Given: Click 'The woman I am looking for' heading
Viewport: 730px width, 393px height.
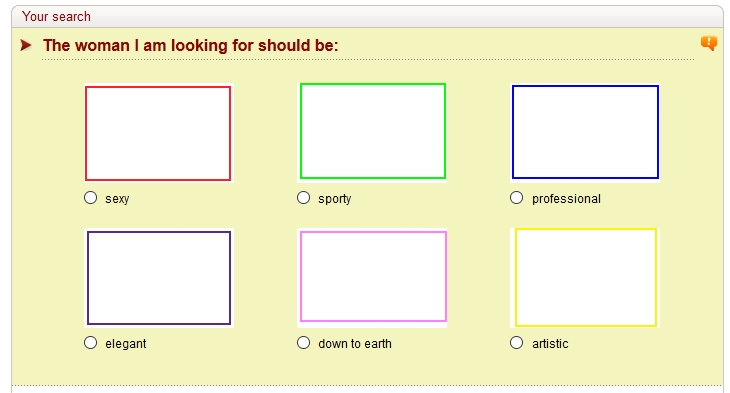Looking at the screenshot, I should [x=190, y=46].
